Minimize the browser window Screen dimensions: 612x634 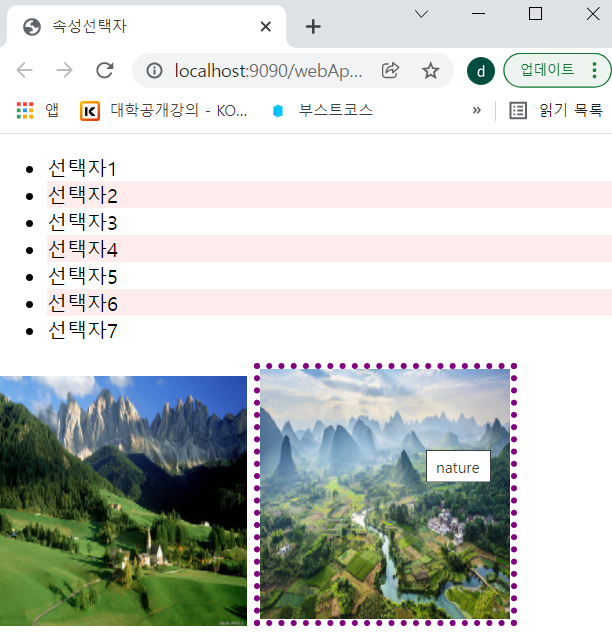[x=478, y=14]
